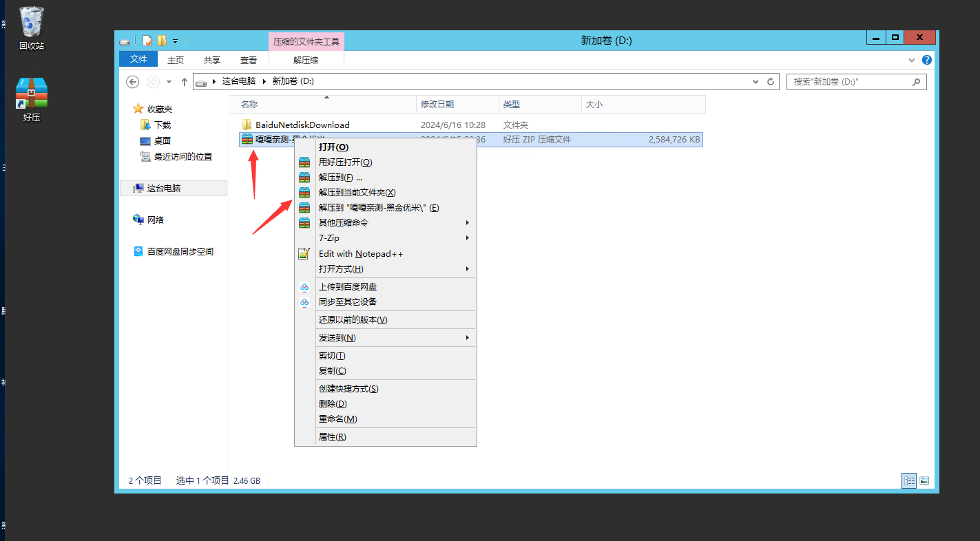Sort files by the 修改日期 column header

click(458, 104)
